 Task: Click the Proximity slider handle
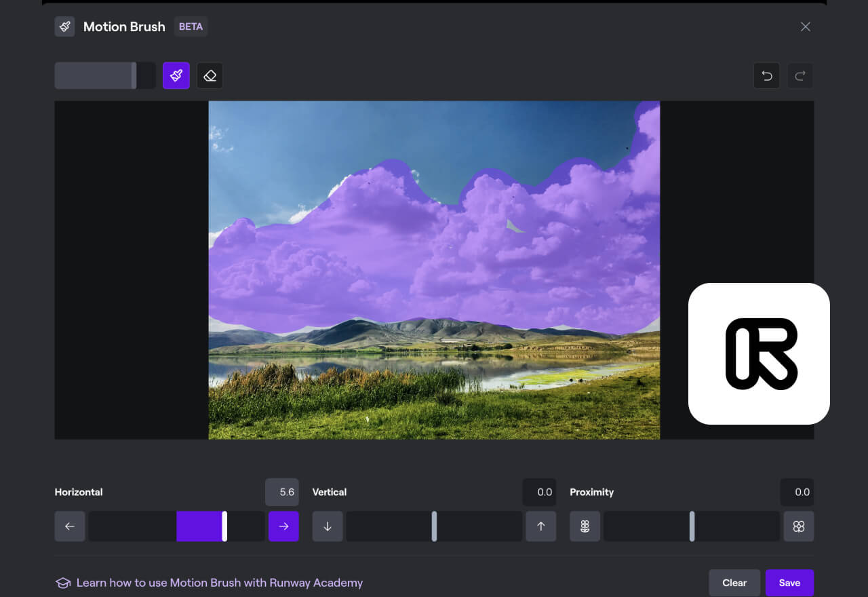(x=692, y=526)
